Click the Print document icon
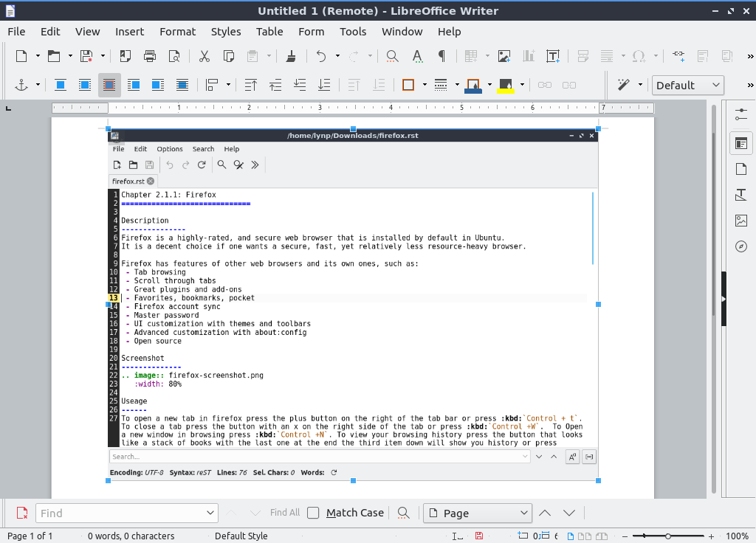The width and height of the screenshot is (756, 543). tap(150, 56)
